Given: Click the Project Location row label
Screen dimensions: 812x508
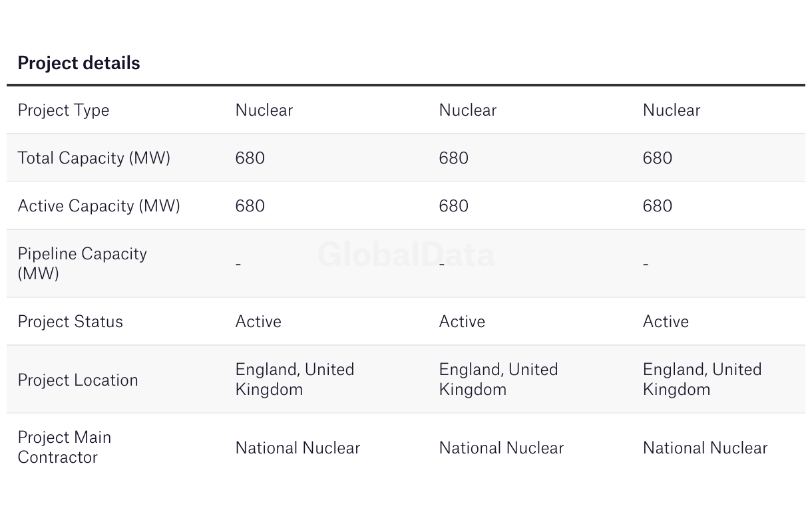Looking at the screenshot, I should (x=78, y=380).
